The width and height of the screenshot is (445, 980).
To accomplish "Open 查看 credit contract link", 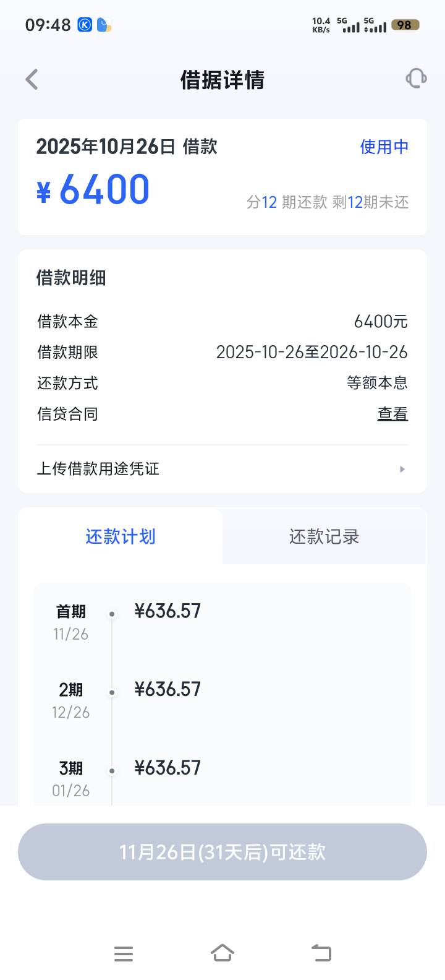I will coord(392,414).
